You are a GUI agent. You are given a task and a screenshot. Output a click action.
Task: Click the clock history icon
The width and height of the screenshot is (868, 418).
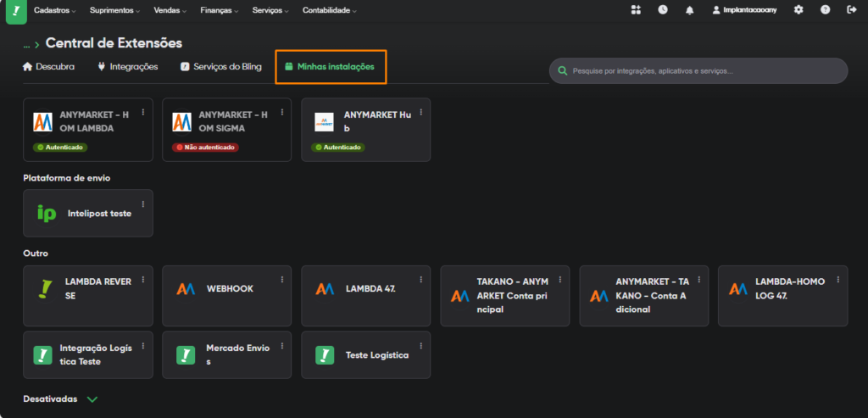click(662, 10)
